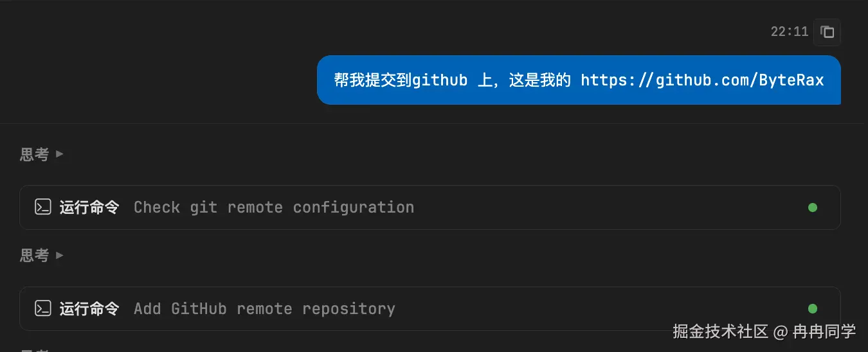Open the https://github.com/ByteRax link in message
This screenshot has height=352, width=868.
click(702, 80)
